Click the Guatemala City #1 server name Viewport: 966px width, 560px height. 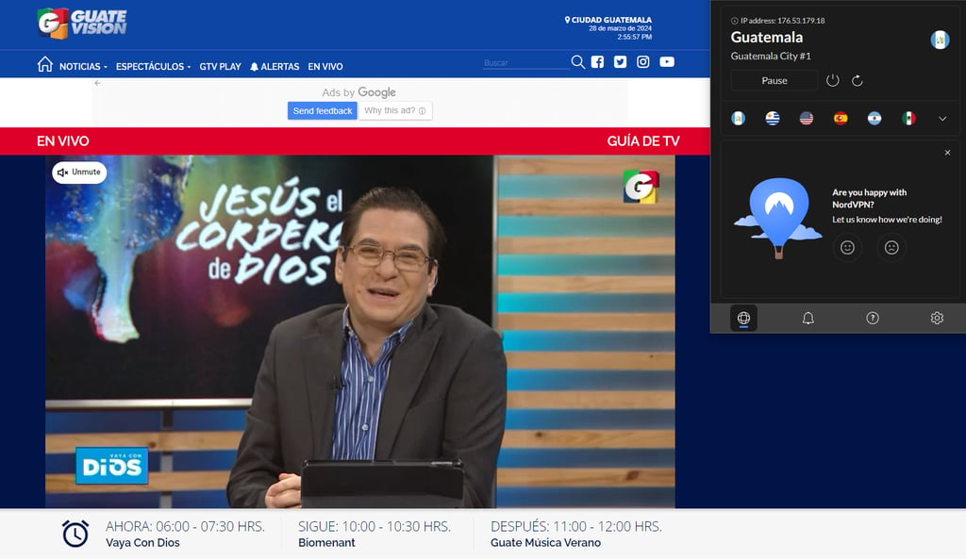771,56
